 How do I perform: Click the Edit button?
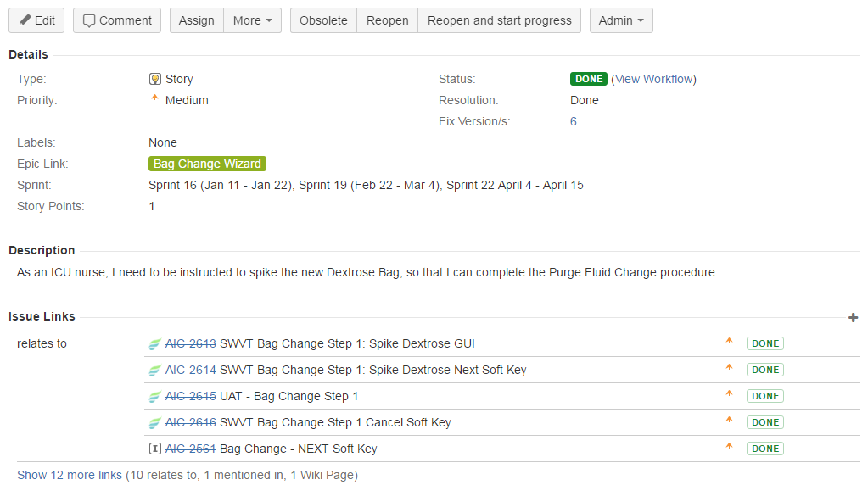tap(36, 20)
